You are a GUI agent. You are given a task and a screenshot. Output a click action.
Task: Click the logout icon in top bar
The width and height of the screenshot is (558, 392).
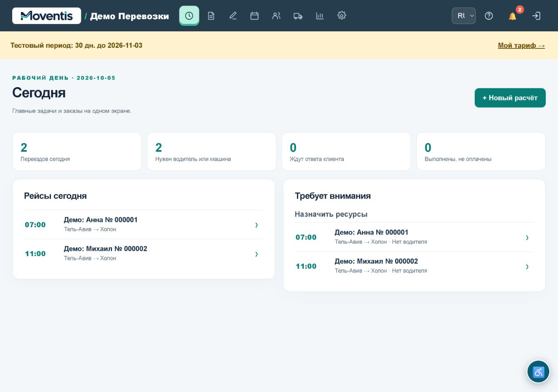[536, 16]
